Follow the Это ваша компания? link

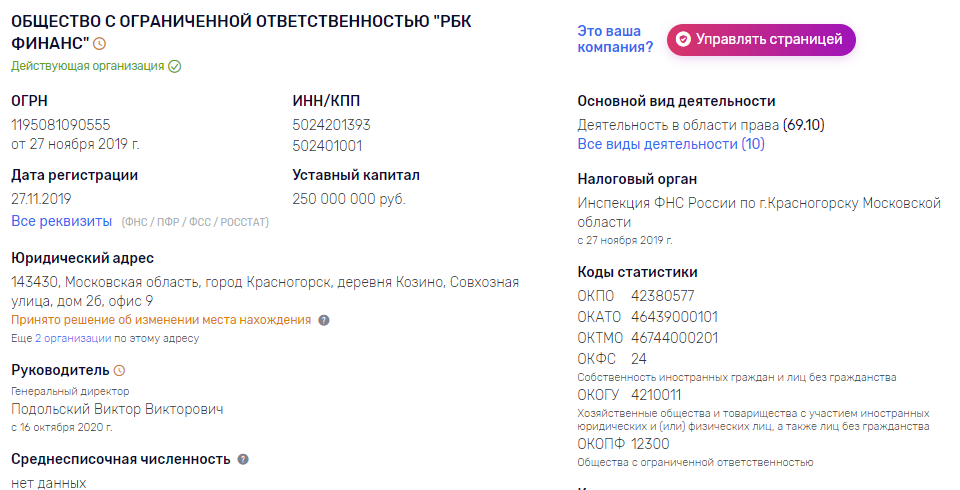[x=615, y=39]
